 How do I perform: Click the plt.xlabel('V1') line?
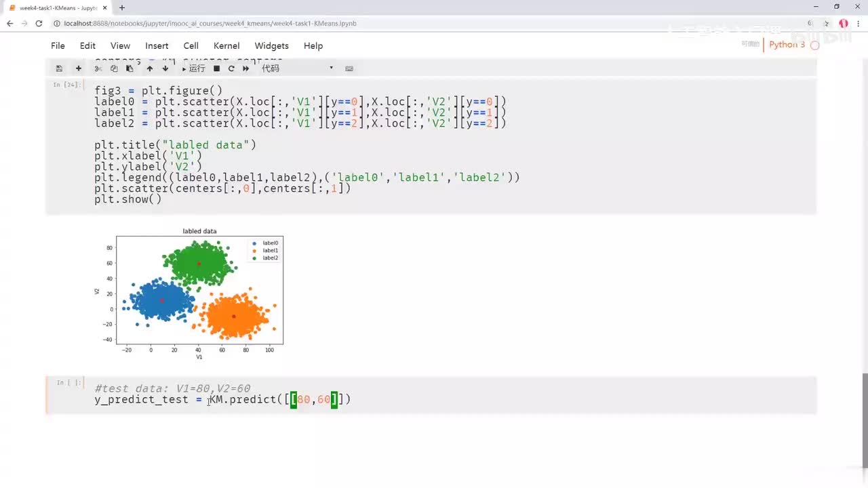149,156
